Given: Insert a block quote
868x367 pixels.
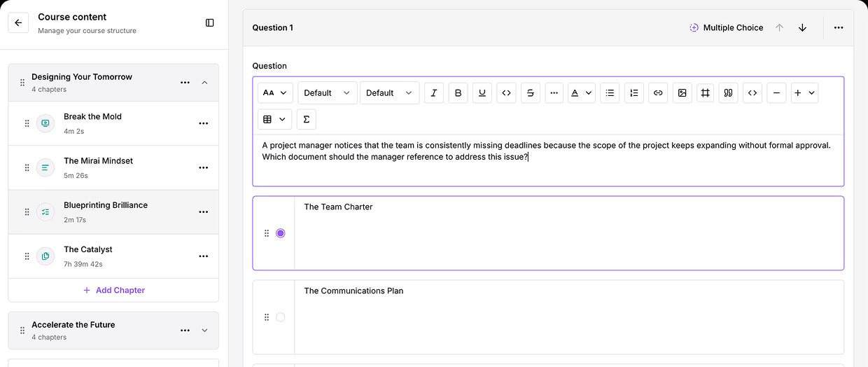Looking at the screenshot, I should tap(729, 92).
